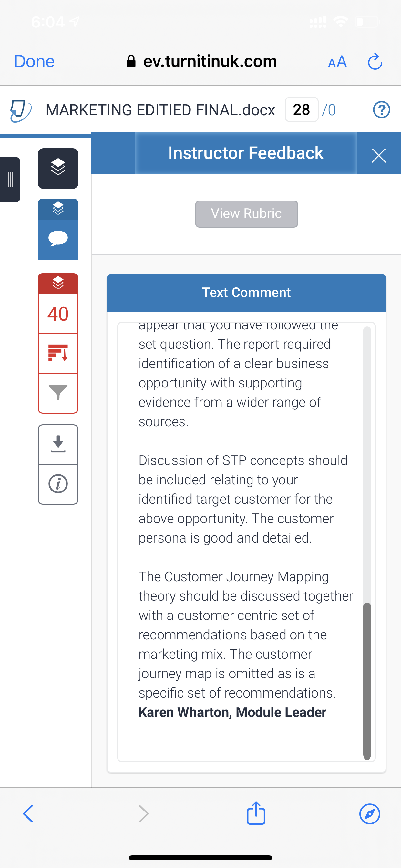Toggle the red similarity layers icon
The height and width of the screenshot is (868, 401).
tap(58, 284)
